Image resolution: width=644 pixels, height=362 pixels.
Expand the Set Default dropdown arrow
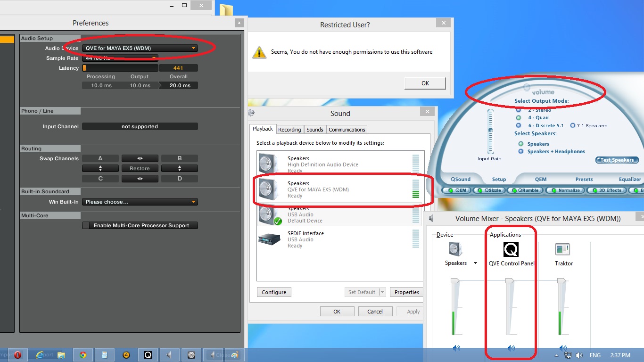[x=382, y=292]
